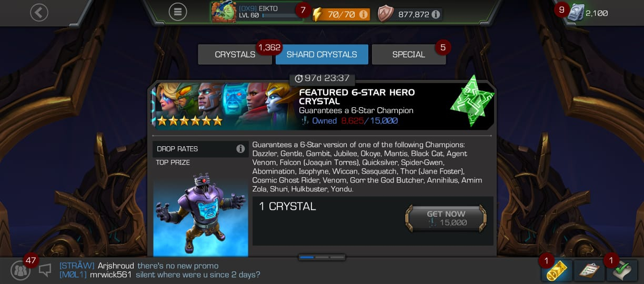Open the chat speech bubble
The width and height of the screenshot is (644, 284).
pyautogui.click(x=45, y=270)
